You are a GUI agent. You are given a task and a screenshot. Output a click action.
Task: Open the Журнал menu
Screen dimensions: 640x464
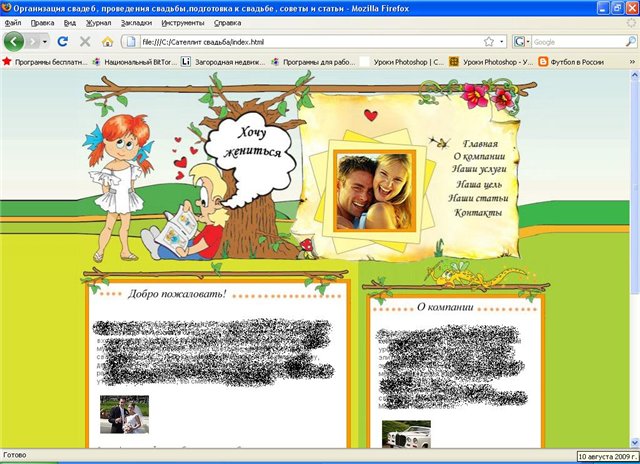point(99,22)
